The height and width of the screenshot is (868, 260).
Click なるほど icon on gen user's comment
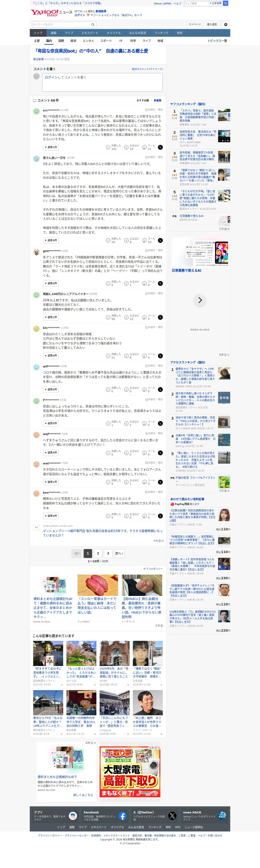[x=126, y=283]
